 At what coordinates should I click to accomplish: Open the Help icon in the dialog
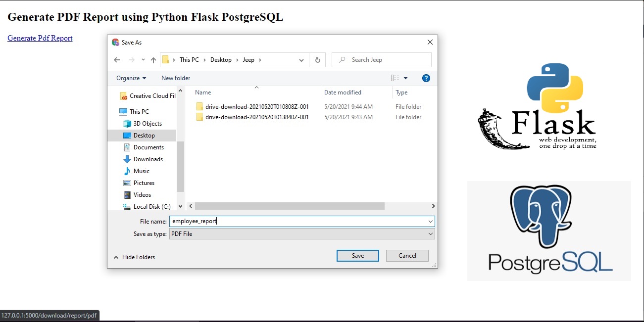coord(426,78)
